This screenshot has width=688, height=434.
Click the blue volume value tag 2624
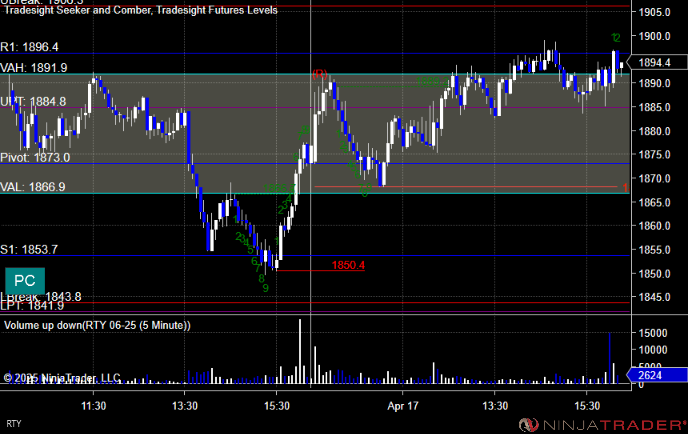[x=656, y=375]
